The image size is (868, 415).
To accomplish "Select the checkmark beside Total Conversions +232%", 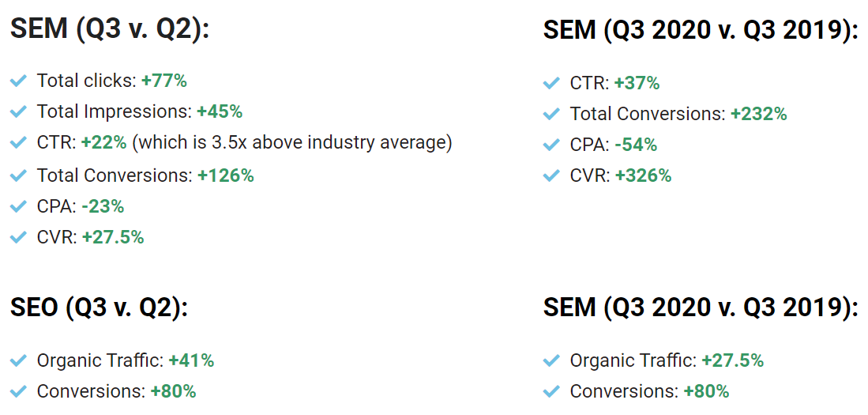I will point(552,114).
